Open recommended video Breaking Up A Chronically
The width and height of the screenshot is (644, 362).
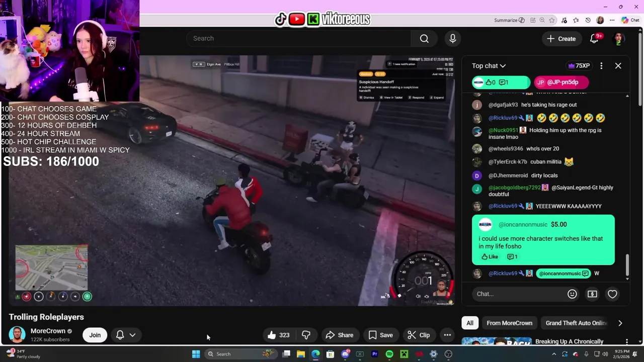tap(569, 341)
